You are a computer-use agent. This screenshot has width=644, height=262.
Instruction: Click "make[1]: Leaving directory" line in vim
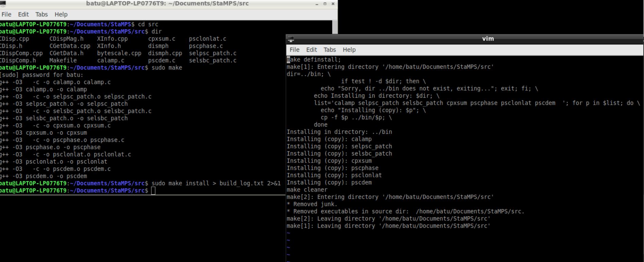point(389,226)
